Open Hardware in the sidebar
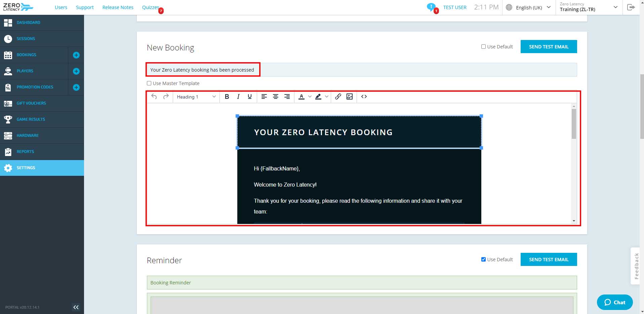 (42, 135)
